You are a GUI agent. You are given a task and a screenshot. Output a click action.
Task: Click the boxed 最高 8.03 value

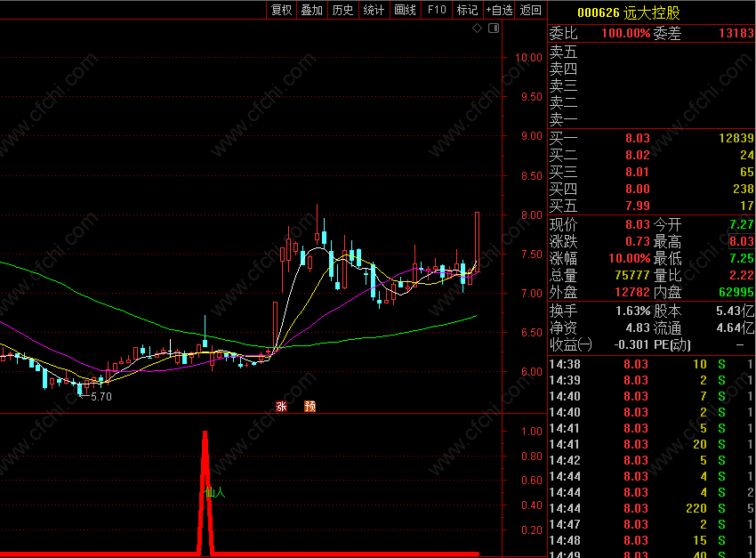(742, 242)
